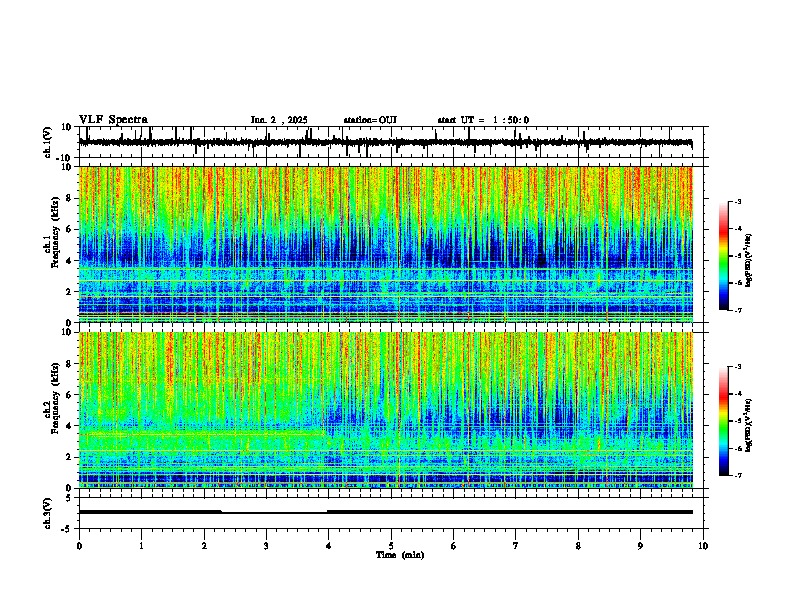Select the "ch.1(V)" waveform axis label

48,142
